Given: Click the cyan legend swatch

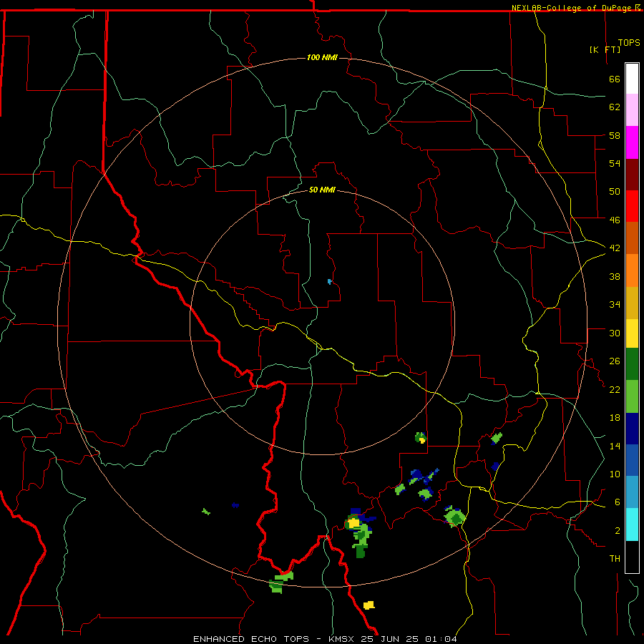Looking at the screenshot, I should point(632,525).
